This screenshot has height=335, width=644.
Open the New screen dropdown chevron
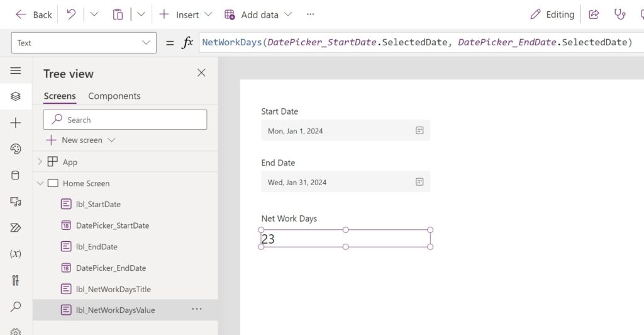tap(111, 140)
